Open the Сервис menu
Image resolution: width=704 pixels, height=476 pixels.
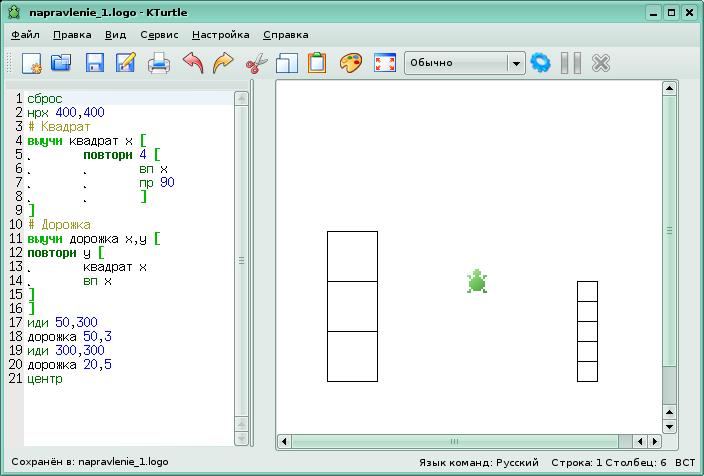pos(159,34)
